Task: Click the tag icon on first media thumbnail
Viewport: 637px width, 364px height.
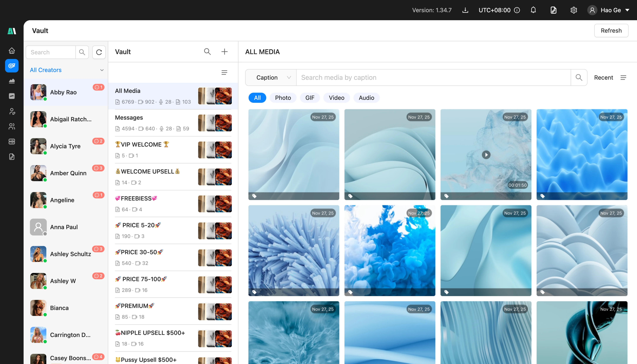Action: (254, 196)
